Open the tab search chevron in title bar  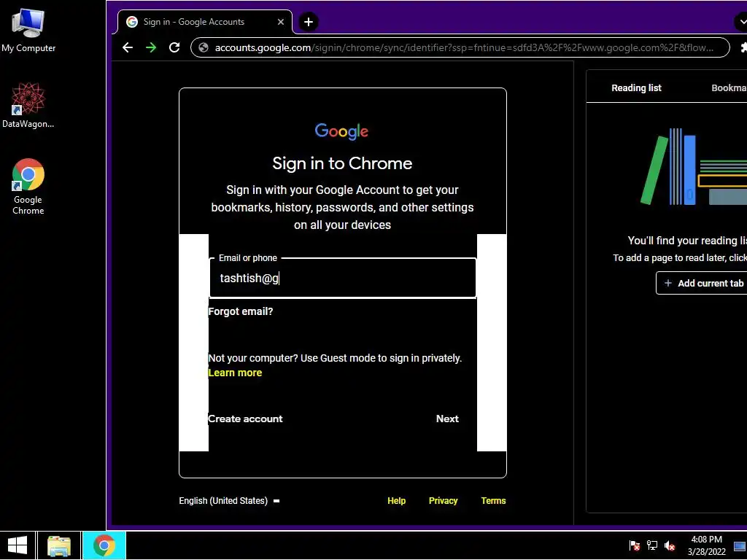[742, 22]
